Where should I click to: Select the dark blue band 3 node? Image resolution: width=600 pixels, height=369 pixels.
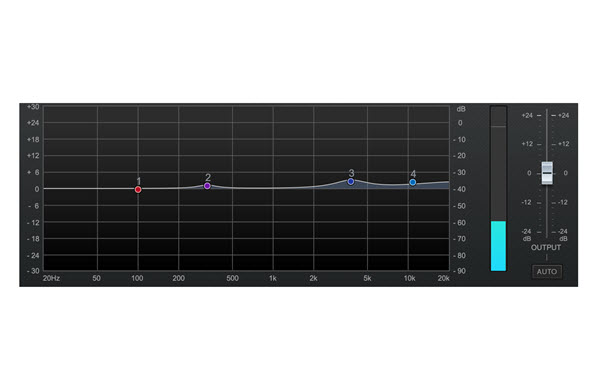[x=351, y=181]
